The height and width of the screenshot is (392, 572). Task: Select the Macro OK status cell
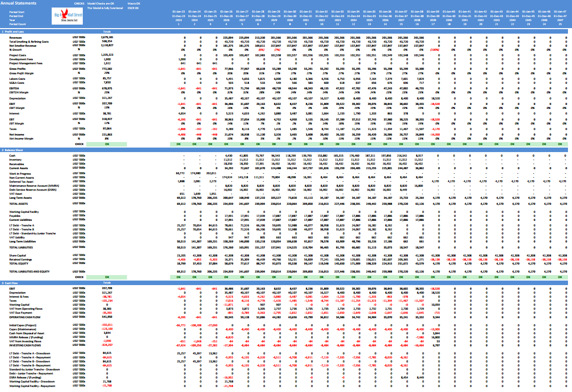coord(133,4)
